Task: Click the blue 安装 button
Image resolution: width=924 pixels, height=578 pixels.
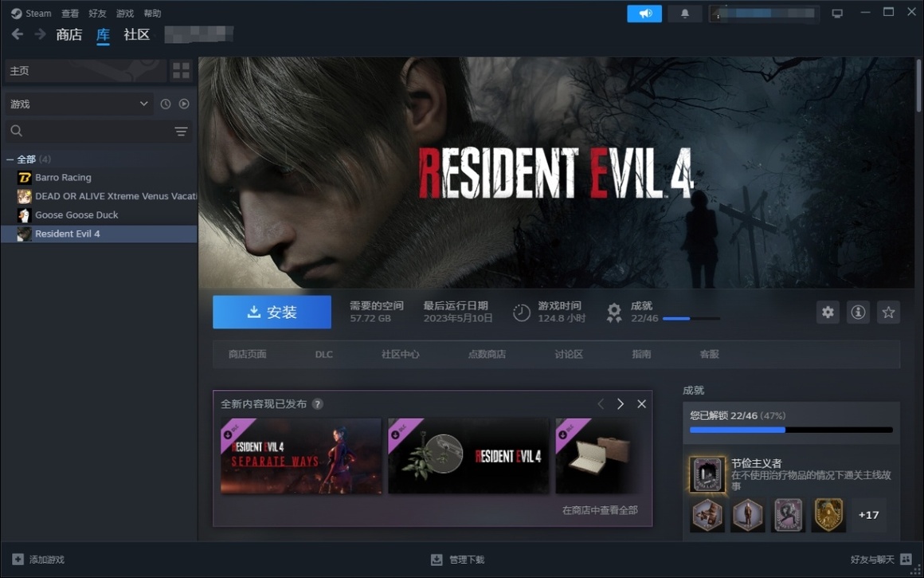Action: coord(272,312)
